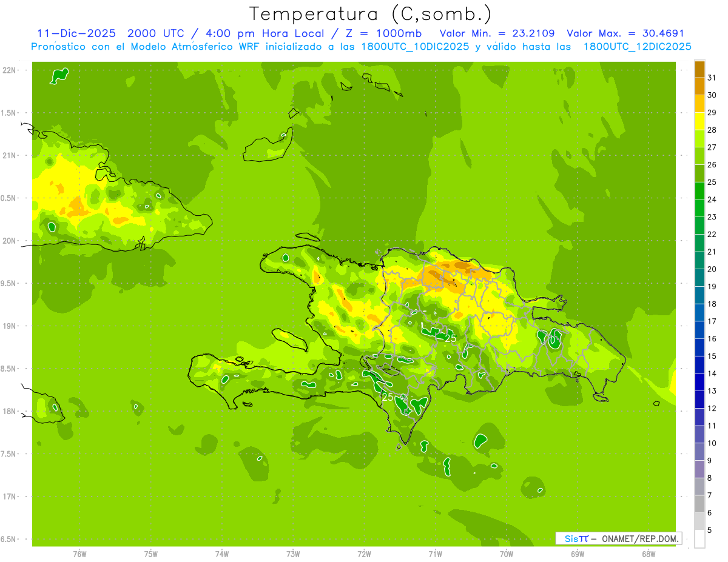Pick the blue 13–14 swatch on the color scale
Viewport: 728px width, 562px height.
[699, 382]
